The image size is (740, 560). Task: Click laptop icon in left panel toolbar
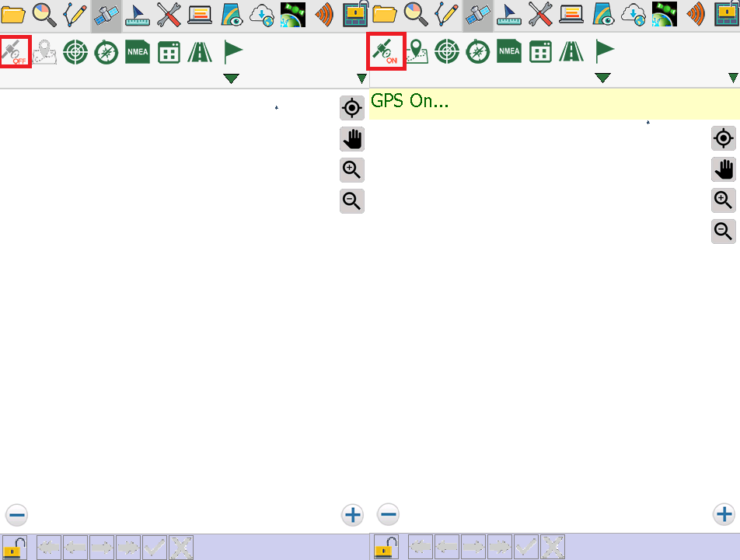pyautogui.click(x=200, y=15)
